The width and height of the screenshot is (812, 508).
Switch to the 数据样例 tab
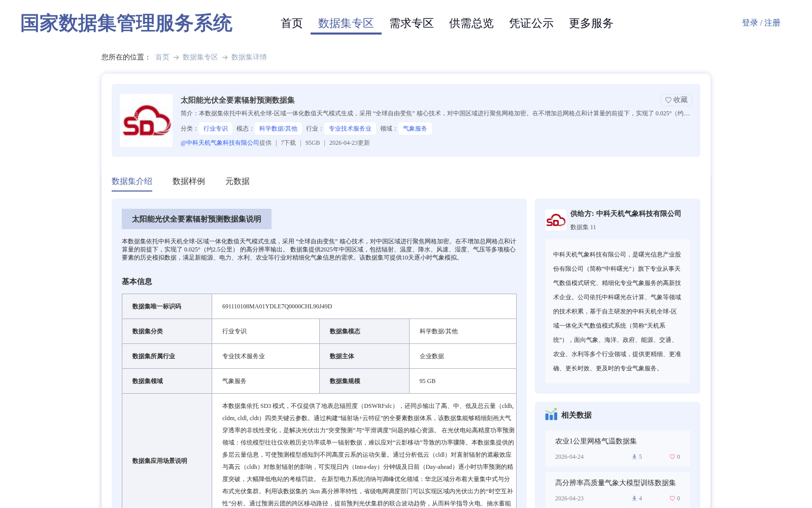(x=189, y=181)
